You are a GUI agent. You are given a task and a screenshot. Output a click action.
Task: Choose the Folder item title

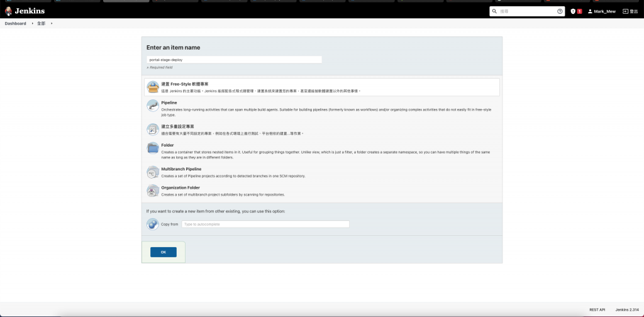tap(167, 145)
